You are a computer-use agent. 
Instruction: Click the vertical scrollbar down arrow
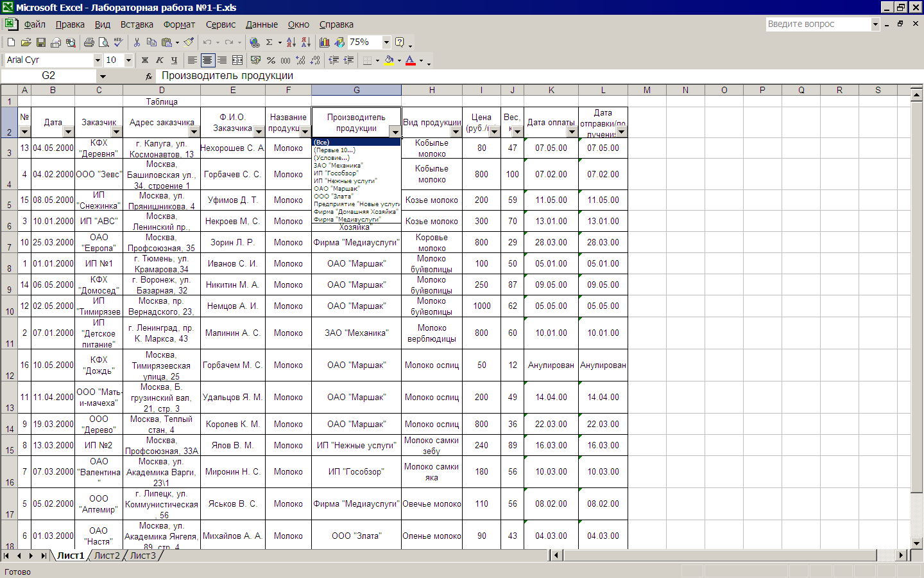[917, 543]
